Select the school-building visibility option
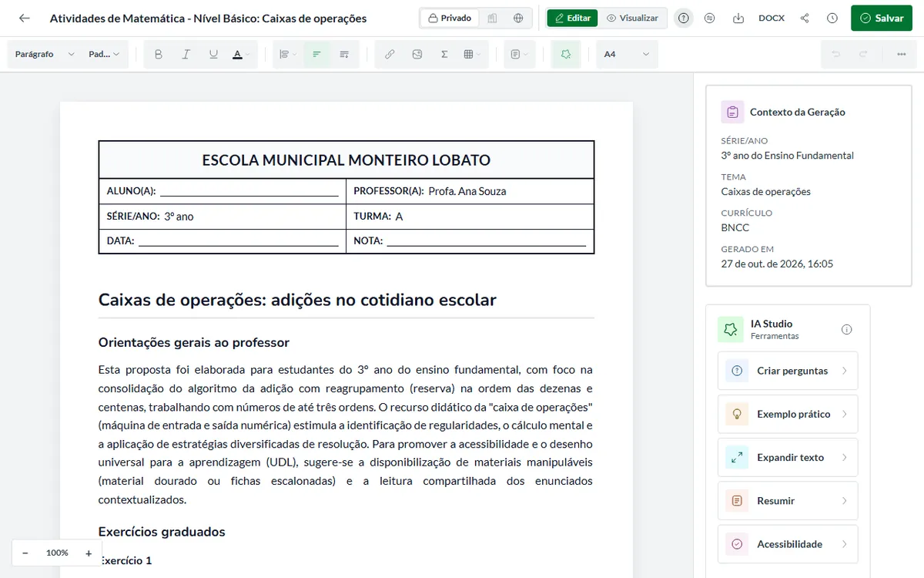924x578 pixels. click(493, 18)
